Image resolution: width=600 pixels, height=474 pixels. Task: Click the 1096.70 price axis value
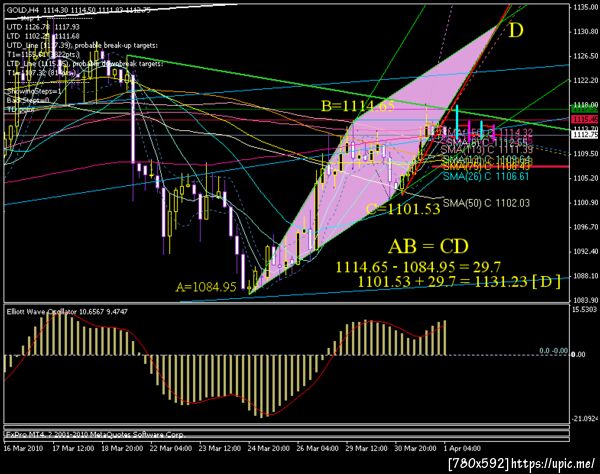point(585,227)
